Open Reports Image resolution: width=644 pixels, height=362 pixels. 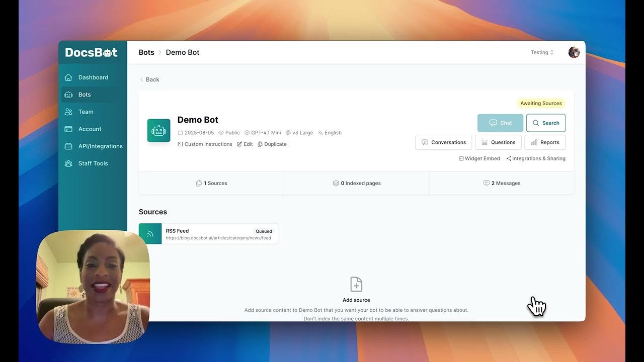tap(545, 142)
